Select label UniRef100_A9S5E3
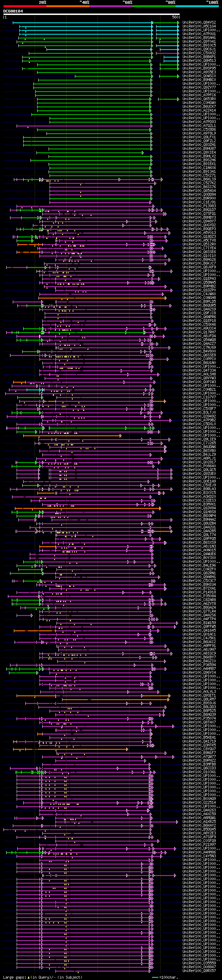 click(199, 72)
